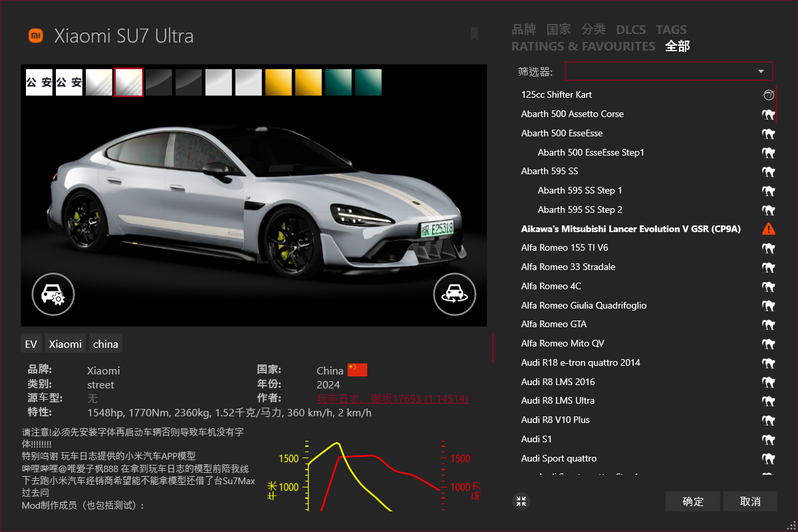Switch to the DLCS tab

pos(630,29)
